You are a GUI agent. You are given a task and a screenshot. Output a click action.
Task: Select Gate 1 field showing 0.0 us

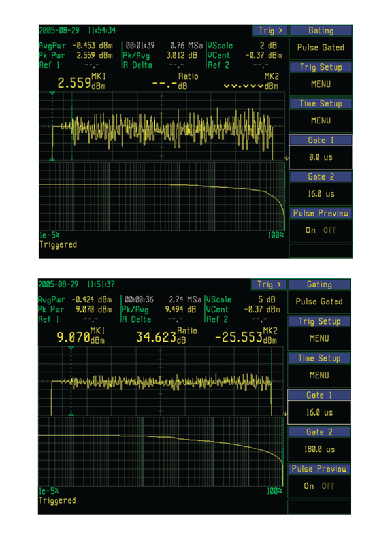pyautogui.click(x=320, y=157)
